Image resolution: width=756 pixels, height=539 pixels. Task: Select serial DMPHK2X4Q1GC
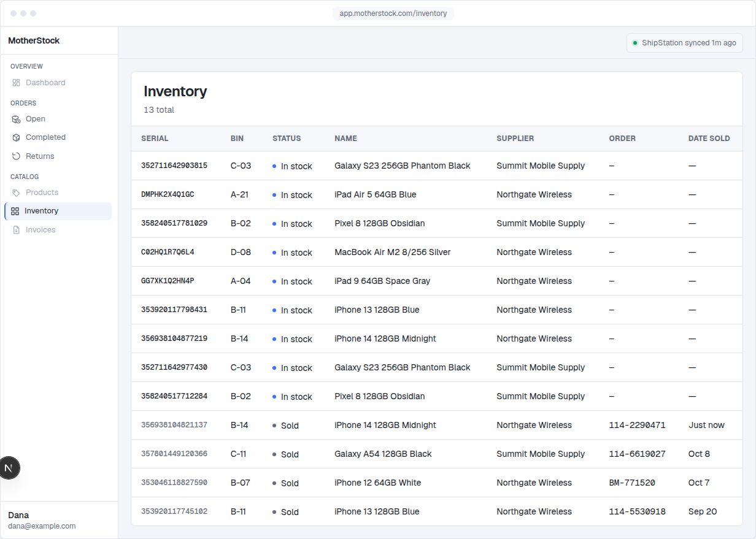[168, 194]
